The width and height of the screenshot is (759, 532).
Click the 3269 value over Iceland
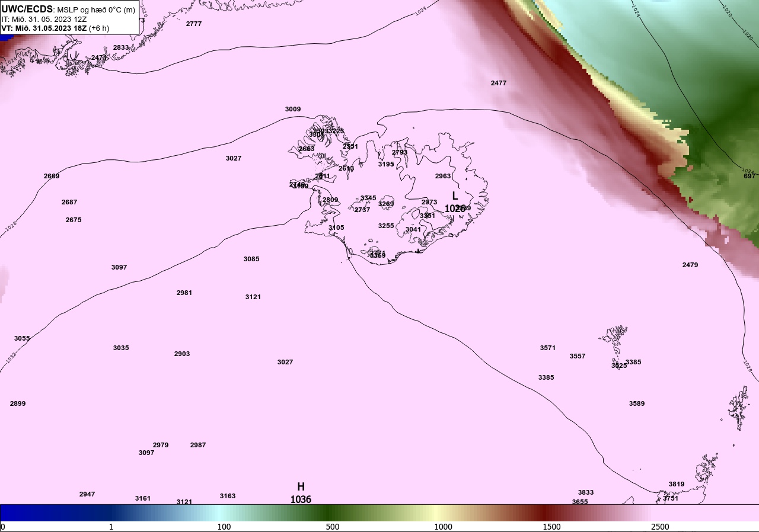(x=386, y=204)
